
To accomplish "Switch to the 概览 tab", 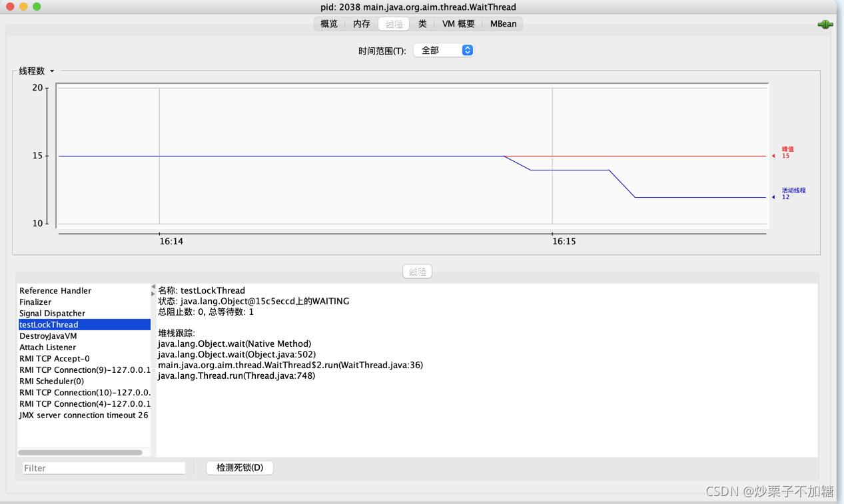I will point(329,24).
